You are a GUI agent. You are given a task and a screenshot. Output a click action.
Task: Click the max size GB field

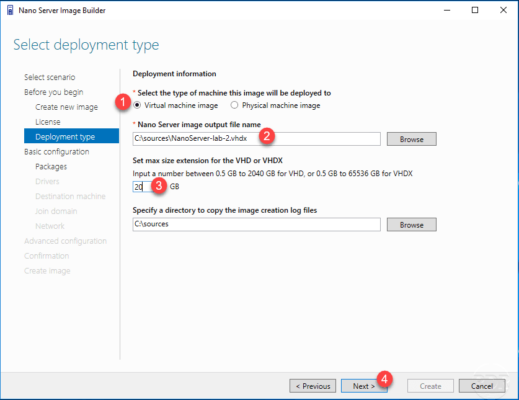pyautogui.click(x=143, y=186)
